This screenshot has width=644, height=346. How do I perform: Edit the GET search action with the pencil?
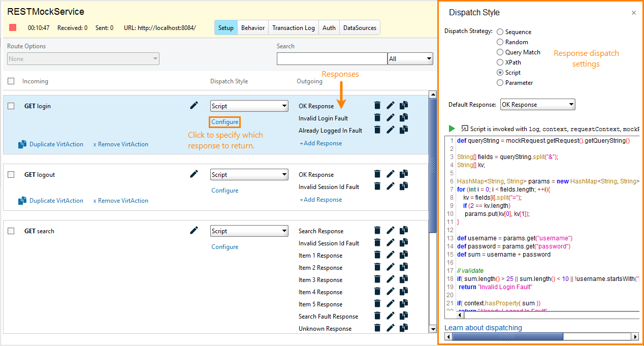(194, 230)
